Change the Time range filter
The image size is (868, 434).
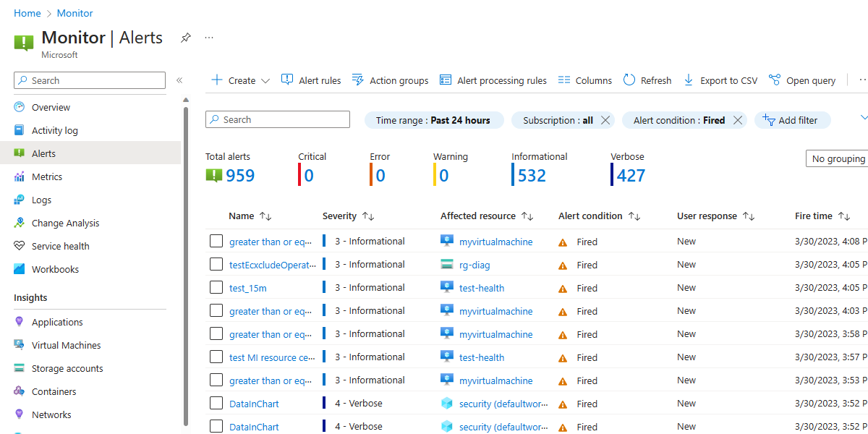coord(433,120)
